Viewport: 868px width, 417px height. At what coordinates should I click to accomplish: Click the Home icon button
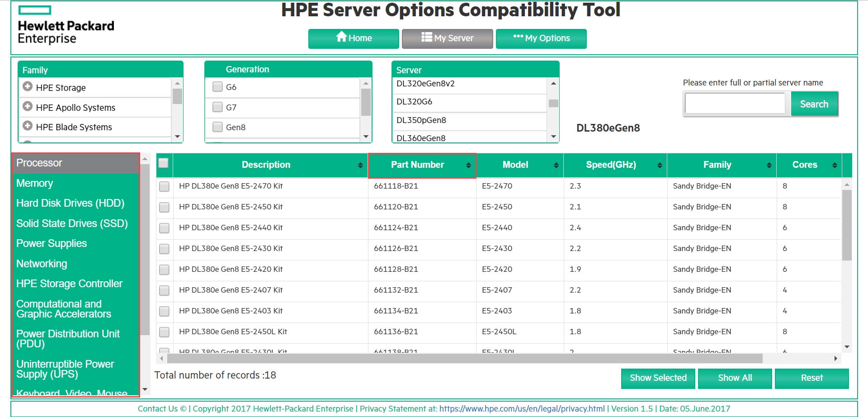click(x=342, y=38)
